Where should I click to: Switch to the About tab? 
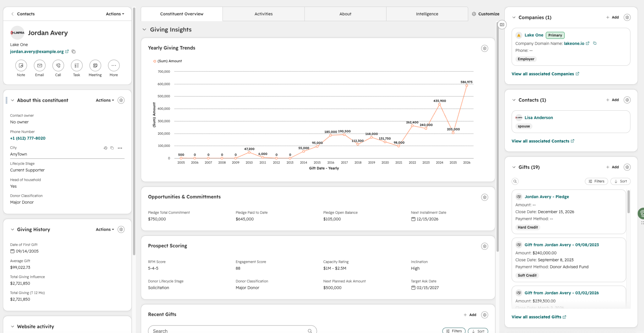tap(345, 14)
